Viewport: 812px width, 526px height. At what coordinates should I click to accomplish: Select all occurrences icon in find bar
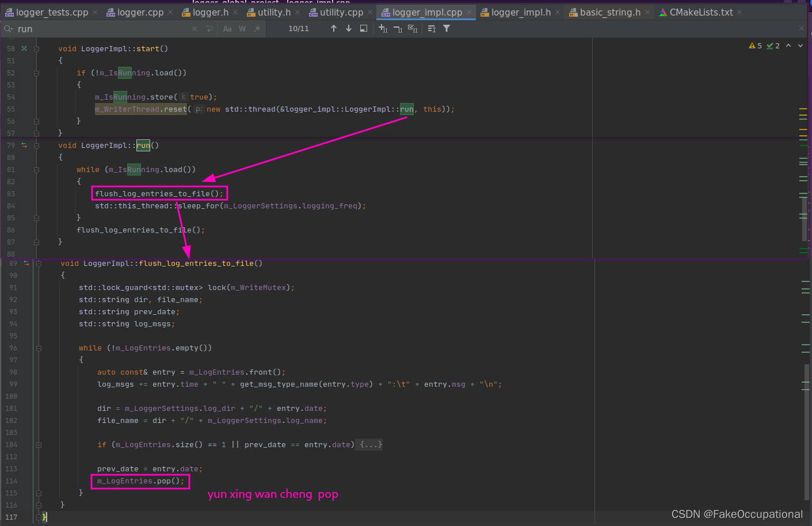coord(413,28)
